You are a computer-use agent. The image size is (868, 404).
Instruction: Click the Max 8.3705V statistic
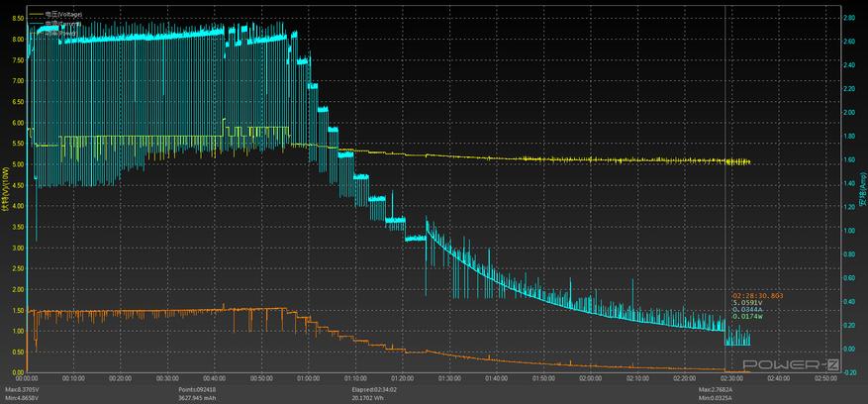(24, 390)
